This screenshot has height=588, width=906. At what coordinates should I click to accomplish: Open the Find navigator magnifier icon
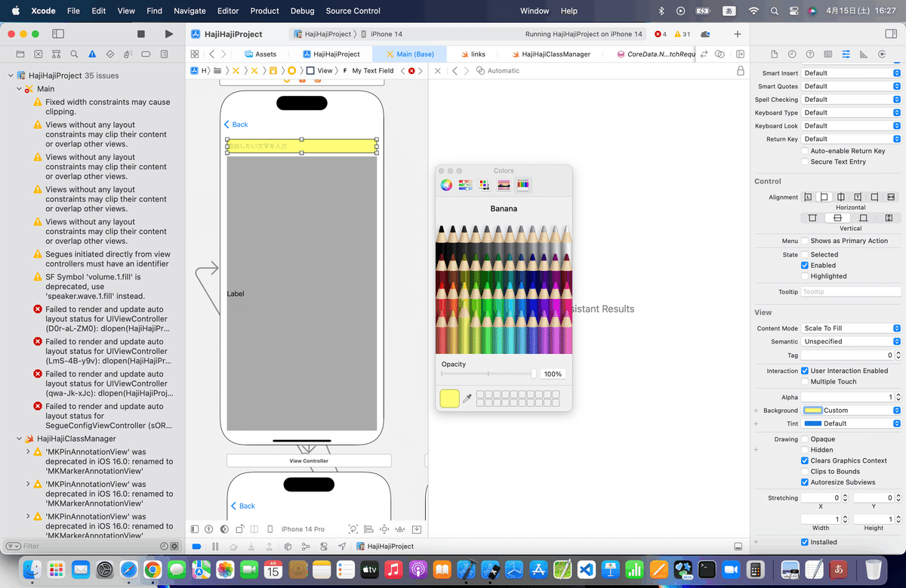click(x=74, y=54)
